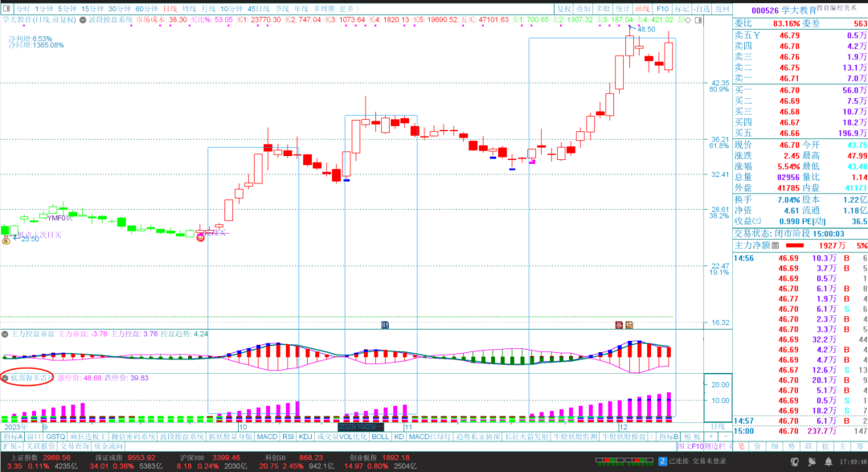Expand the 指标B indicator group
This screenshot has width=868, height=472.
(x=669, y=437)
